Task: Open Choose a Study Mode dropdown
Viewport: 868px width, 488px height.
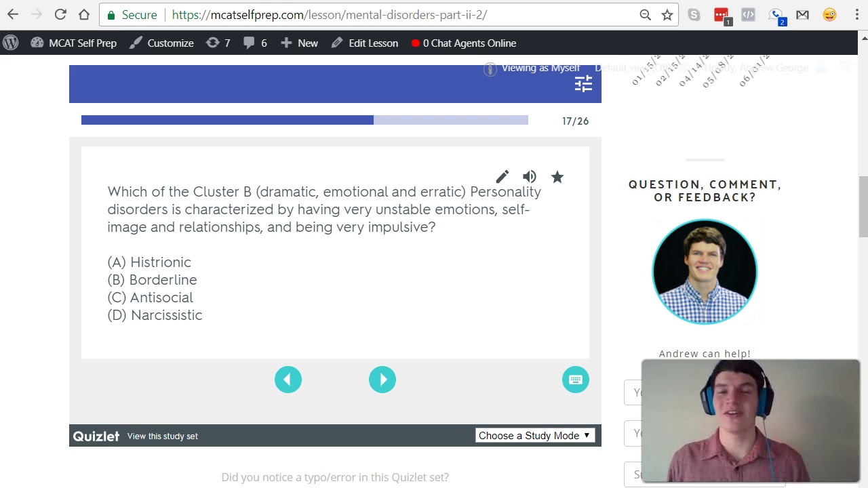Action: (535, 436)
